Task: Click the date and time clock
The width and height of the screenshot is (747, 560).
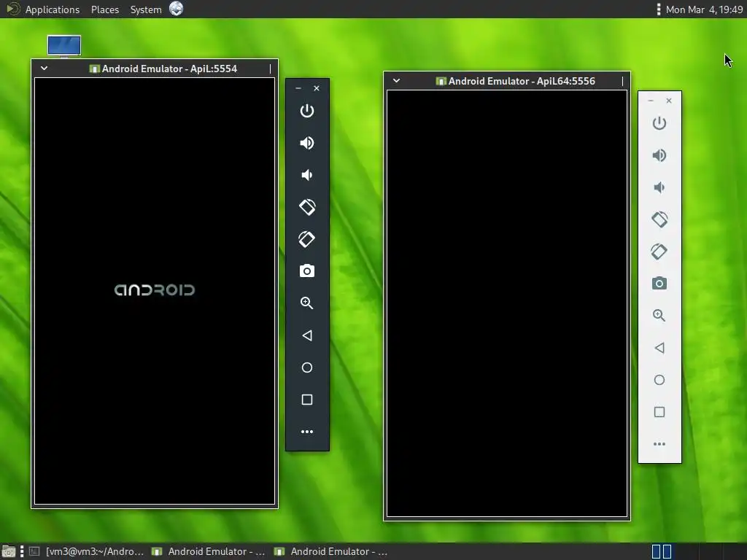Action: [x=704, y=9]
